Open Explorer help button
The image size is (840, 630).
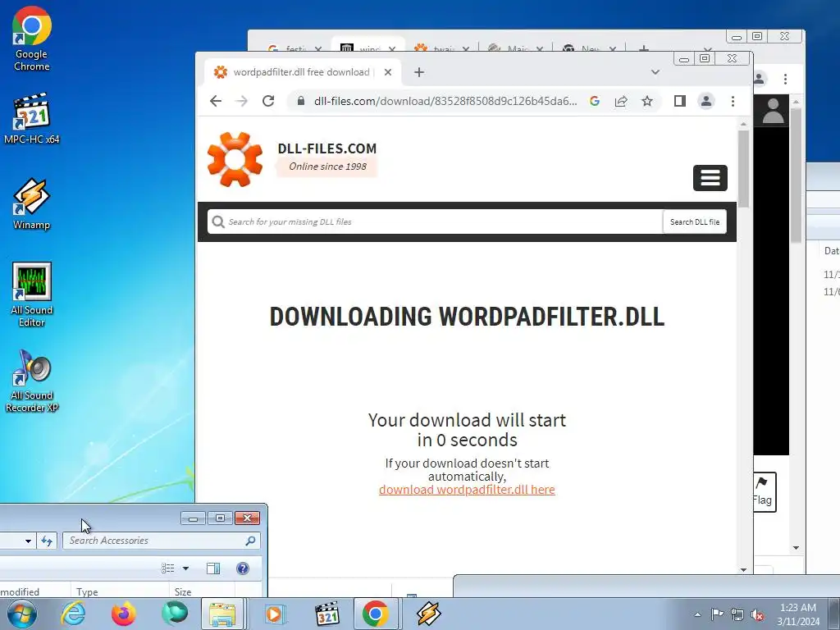coord(243,568)
